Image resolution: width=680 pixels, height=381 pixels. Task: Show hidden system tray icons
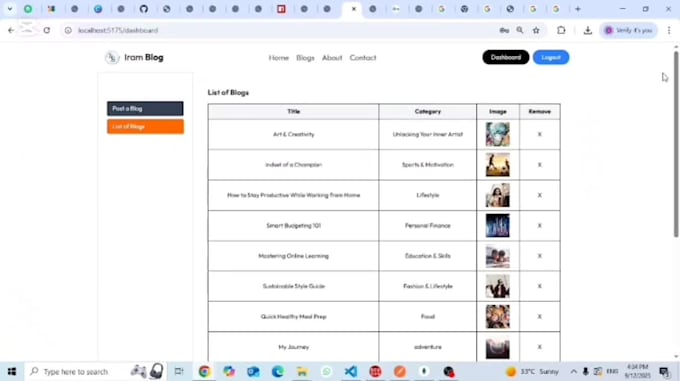tap(573, 371)
